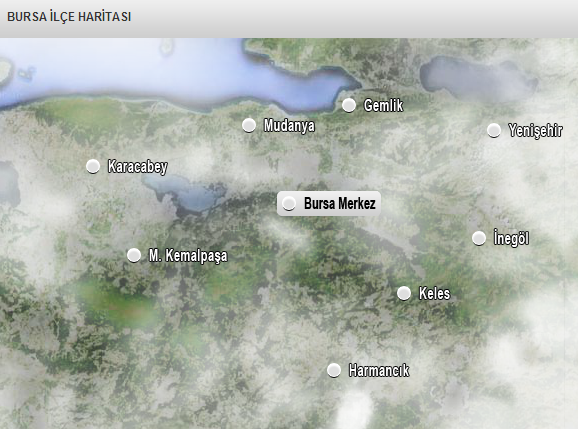Open the Mudanya district label
Image resolution: width=578 pixels, height=429 pixels.
click(289, 126)
